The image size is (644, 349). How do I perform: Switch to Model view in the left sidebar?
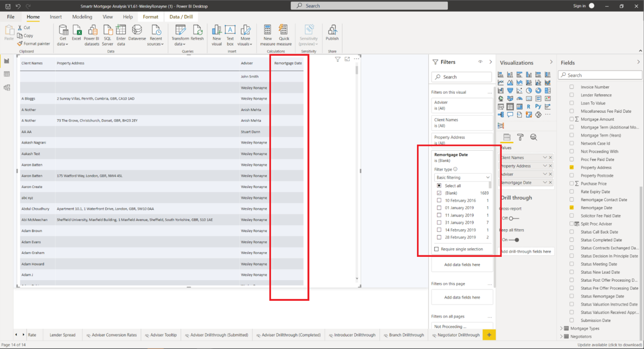click(7, 87)
